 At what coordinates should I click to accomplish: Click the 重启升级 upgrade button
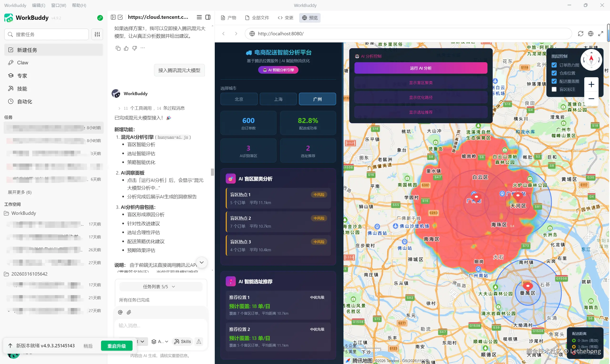pyautogui.click(x=117, y=346)
